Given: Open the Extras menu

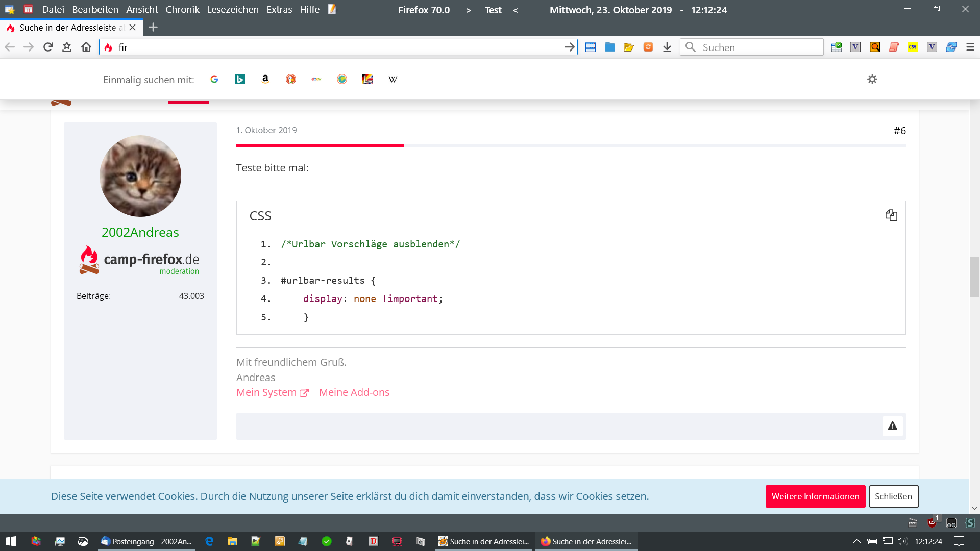Looking at the screenshot, I should point(279,9).
